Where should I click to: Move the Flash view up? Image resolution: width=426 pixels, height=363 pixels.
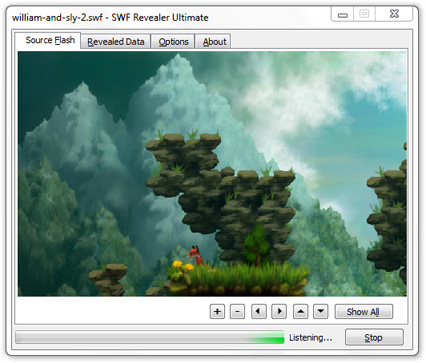[x=300, y=312]
